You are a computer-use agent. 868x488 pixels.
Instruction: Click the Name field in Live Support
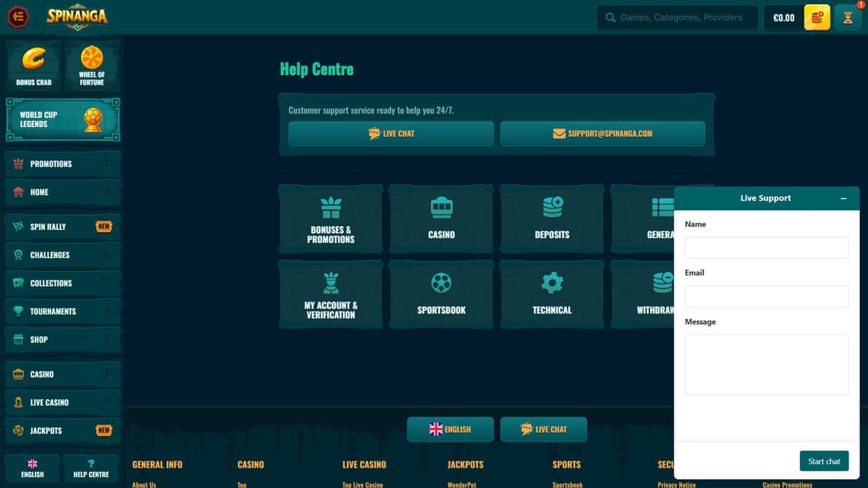tap(767, 247)
